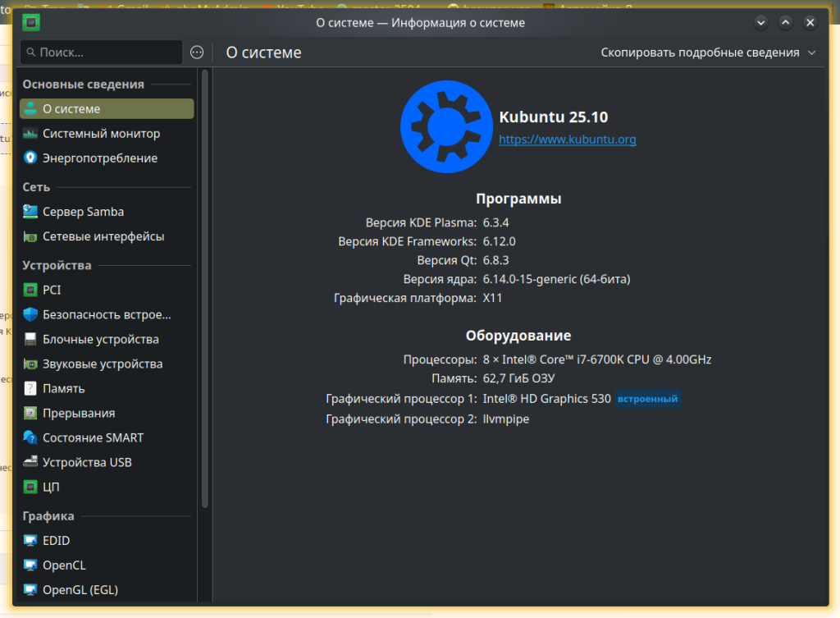Click memory value '62,7 ГиБ ОЗУ'
840x618 pixels.
[x=518, y=378]
